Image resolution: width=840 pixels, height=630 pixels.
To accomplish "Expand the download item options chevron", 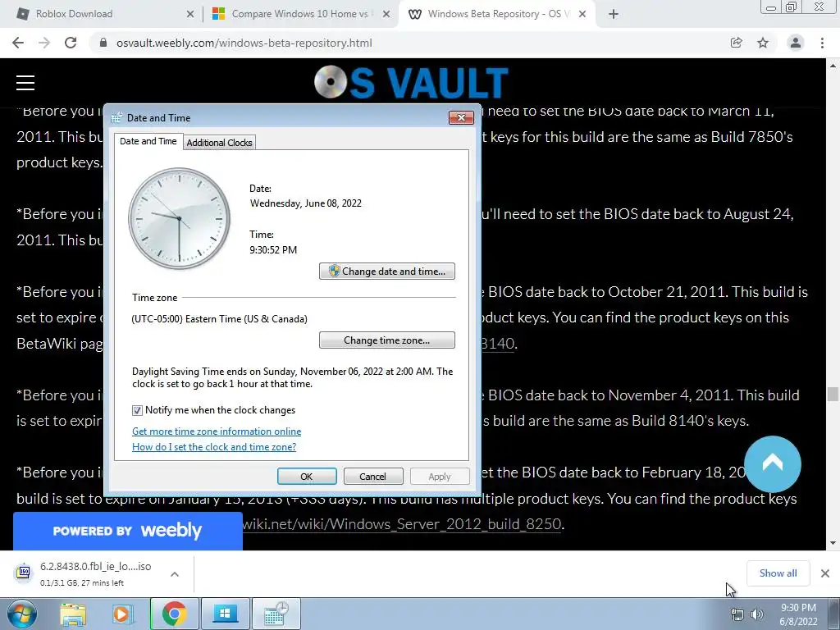I will point(175,574).
